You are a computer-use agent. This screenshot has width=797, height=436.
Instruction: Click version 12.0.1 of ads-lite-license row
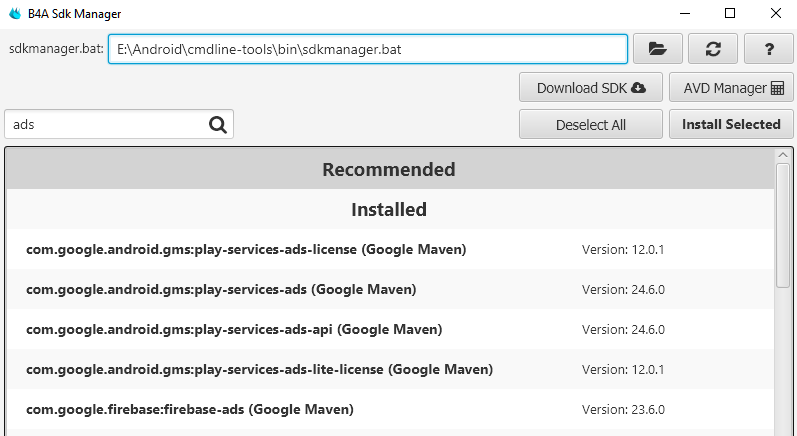click(623, 369)
